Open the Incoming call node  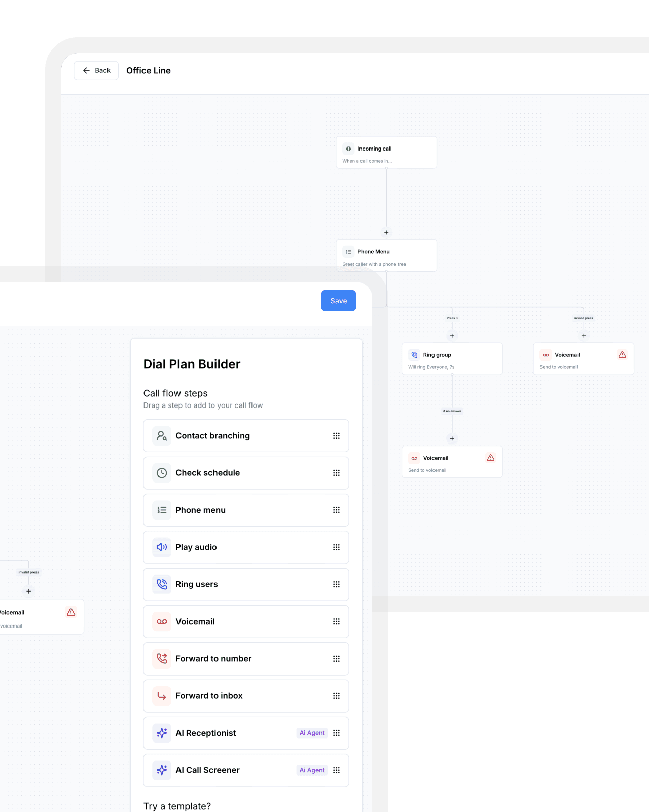386,153
